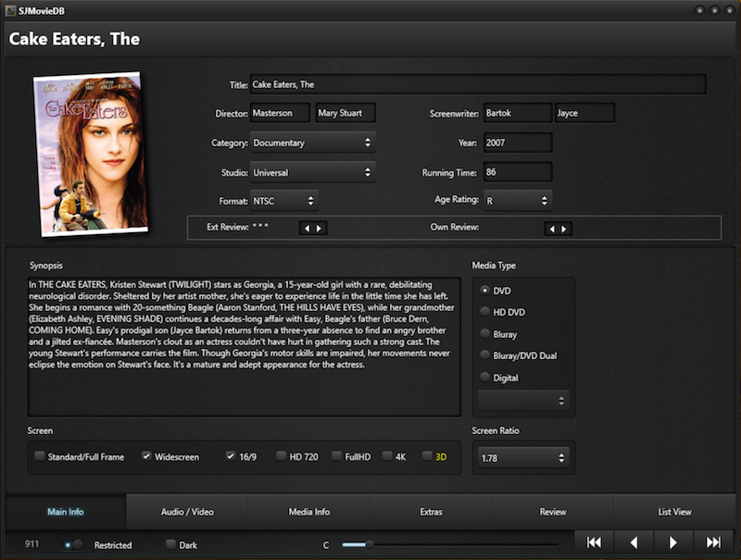The width and height of the screenshot is (741, 560).
Task: Select the Bluray media type
Action: coord(485,334)
